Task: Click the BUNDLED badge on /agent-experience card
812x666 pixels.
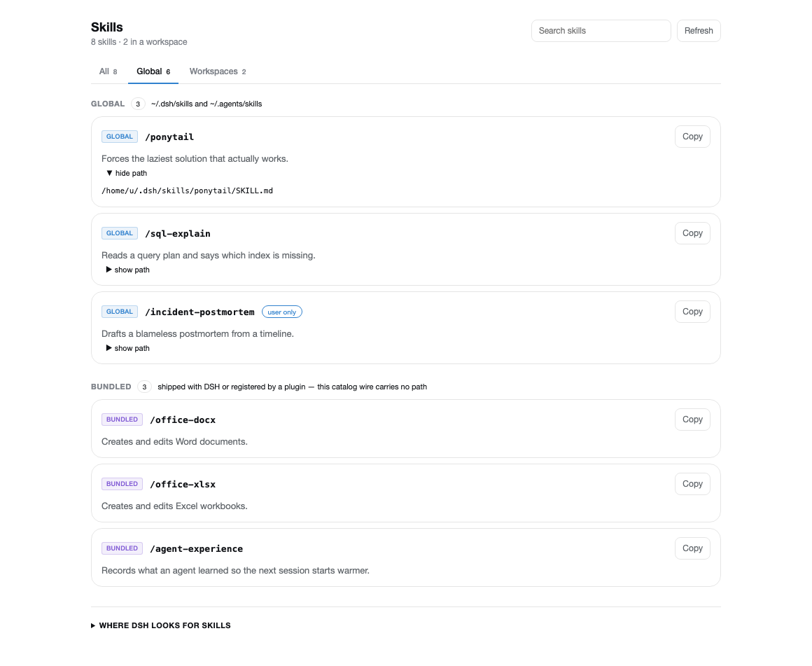Action: coord(122,548)
